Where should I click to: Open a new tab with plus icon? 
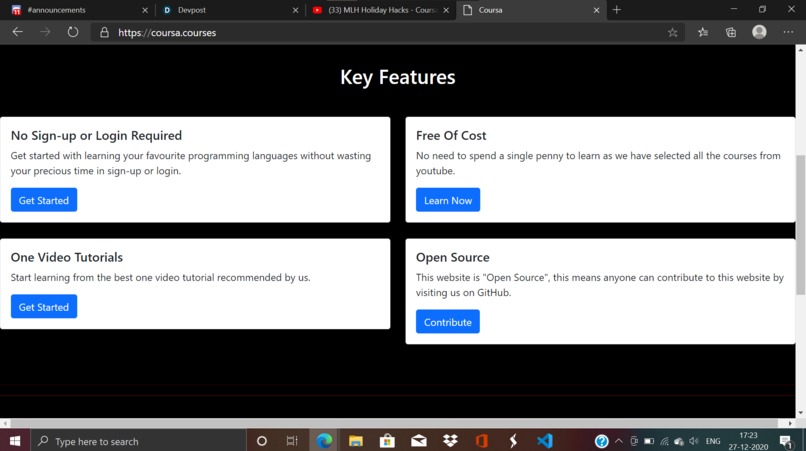click(x=617, y=10)
